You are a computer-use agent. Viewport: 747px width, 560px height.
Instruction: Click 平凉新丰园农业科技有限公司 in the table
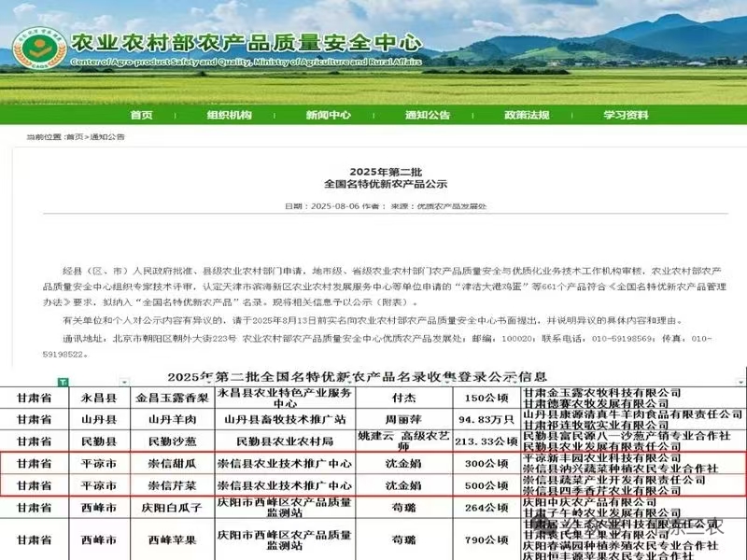click(x=602, y=458)
